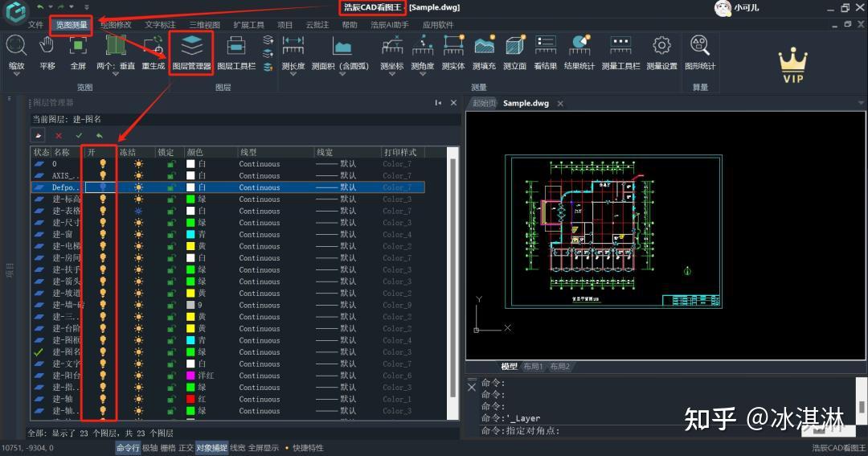
Task: Select the 测实体 entity measure tool
Action: [453, 46]
